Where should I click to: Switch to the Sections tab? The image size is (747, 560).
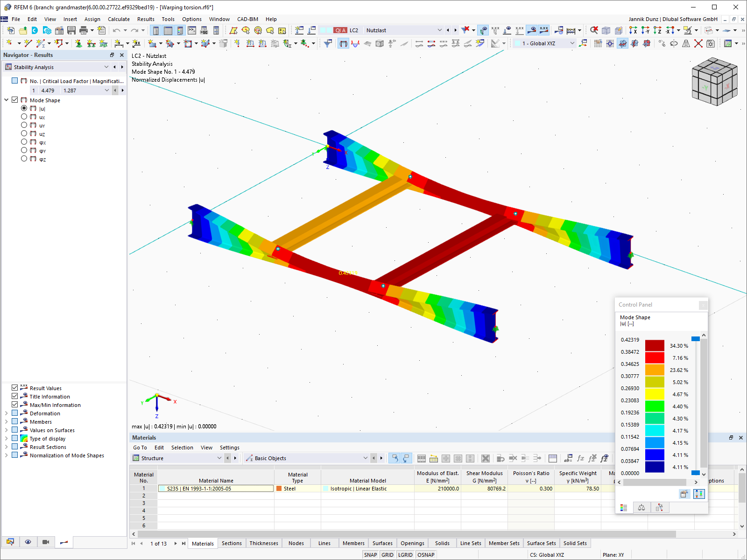click(232, 543)
